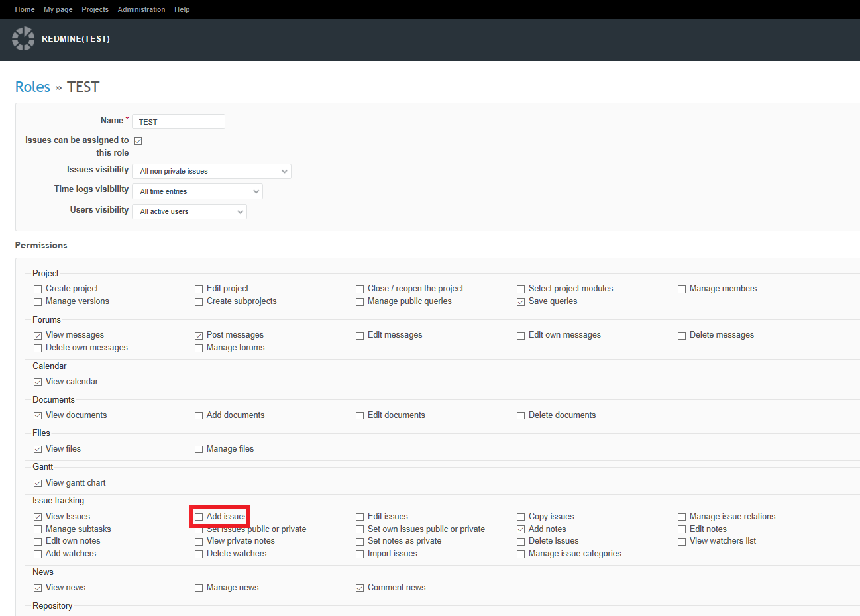Enable the Add issues permission checkbox
The width and height of the screenshot is (860, 616).
199,517
